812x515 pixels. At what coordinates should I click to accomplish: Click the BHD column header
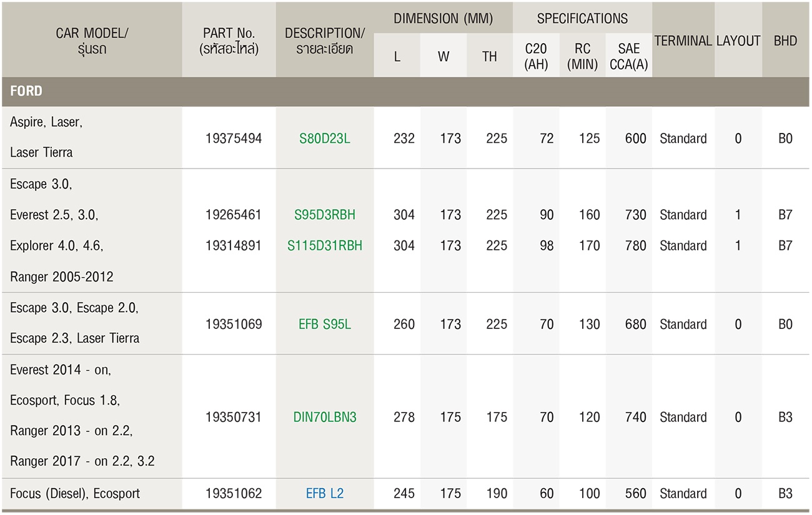tap(786, 41)
